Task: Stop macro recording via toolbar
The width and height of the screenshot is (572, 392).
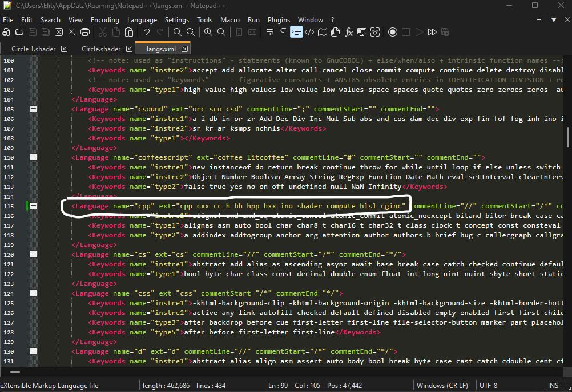Action: pos(406,32)
